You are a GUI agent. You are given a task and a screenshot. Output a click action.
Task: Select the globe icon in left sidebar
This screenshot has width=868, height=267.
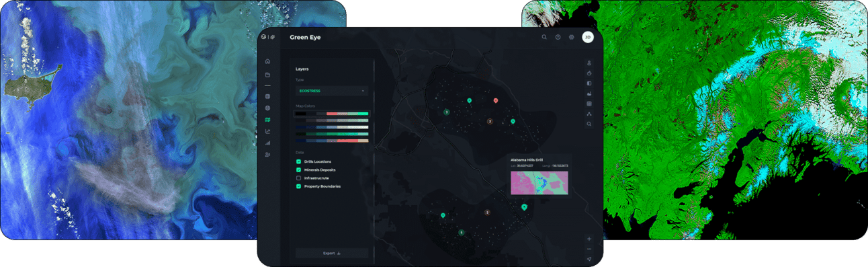[267, 108]
